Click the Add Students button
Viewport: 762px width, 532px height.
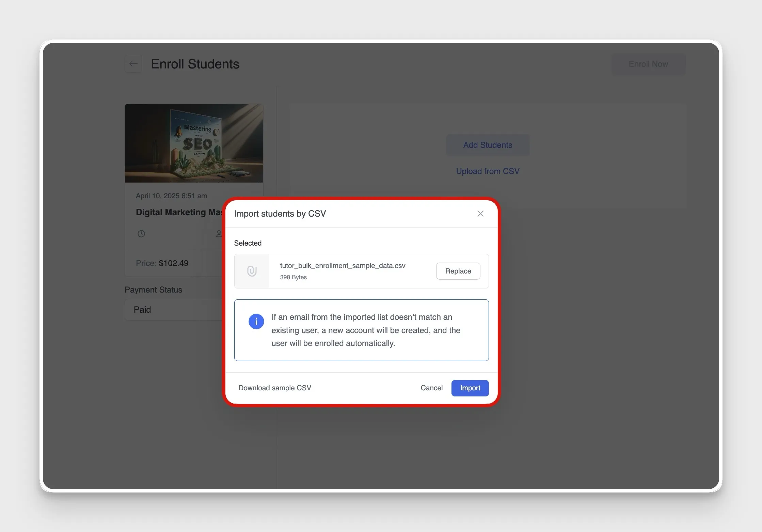pyautogui.click(x=488, y=145)
